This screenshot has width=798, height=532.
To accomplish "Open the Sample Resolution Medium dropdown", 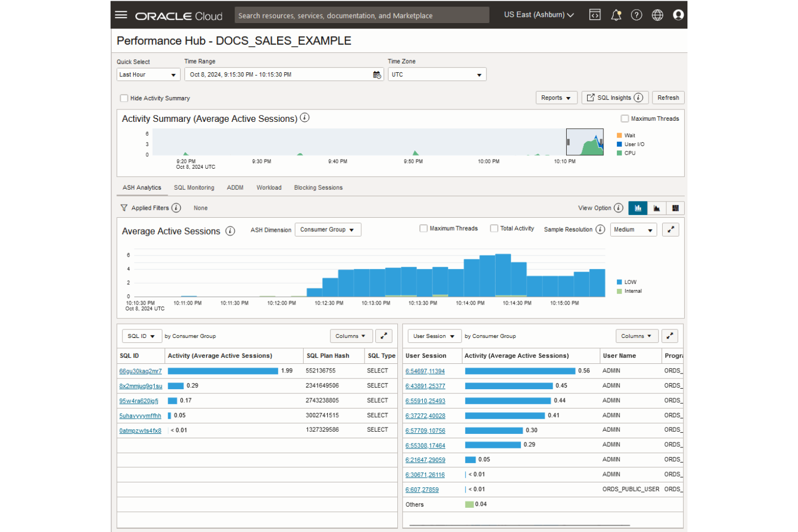I will pos(634,230).
